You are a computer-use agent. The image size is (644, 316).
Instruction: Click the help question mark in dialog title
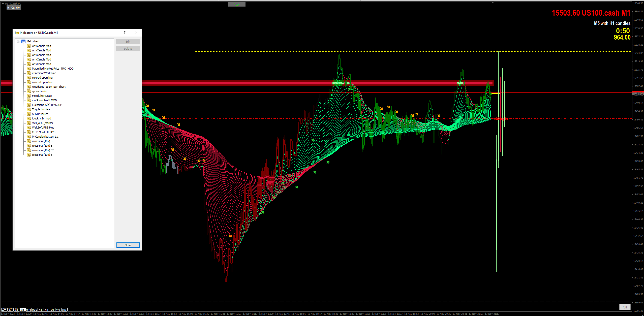click(x=125, y=33)
